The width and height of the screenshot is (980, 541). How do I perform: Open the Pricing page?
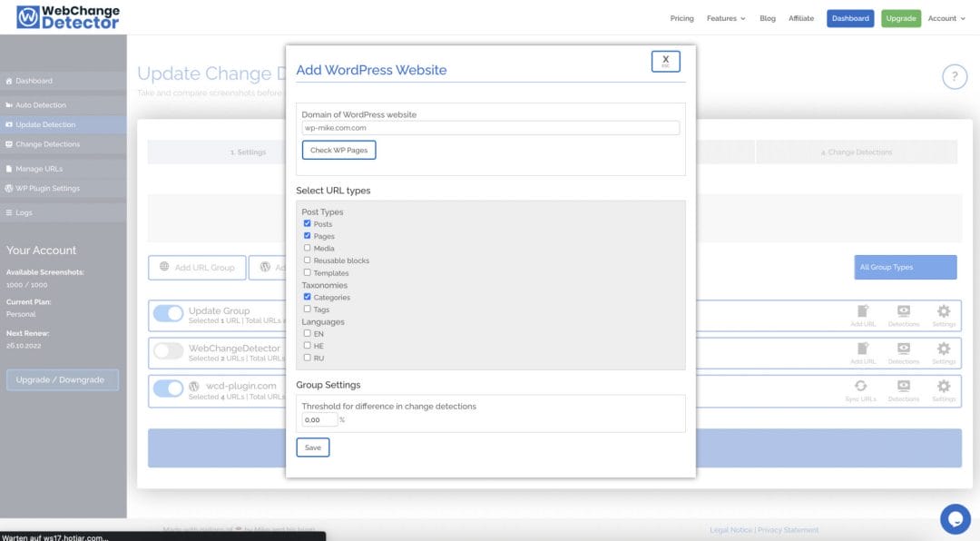681,18
